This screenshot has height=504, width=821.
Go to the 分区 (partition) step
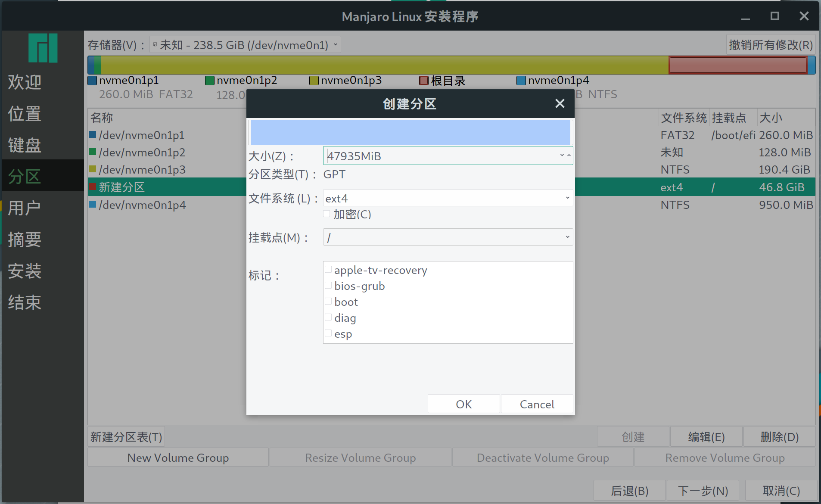click(x=24, y=176)
